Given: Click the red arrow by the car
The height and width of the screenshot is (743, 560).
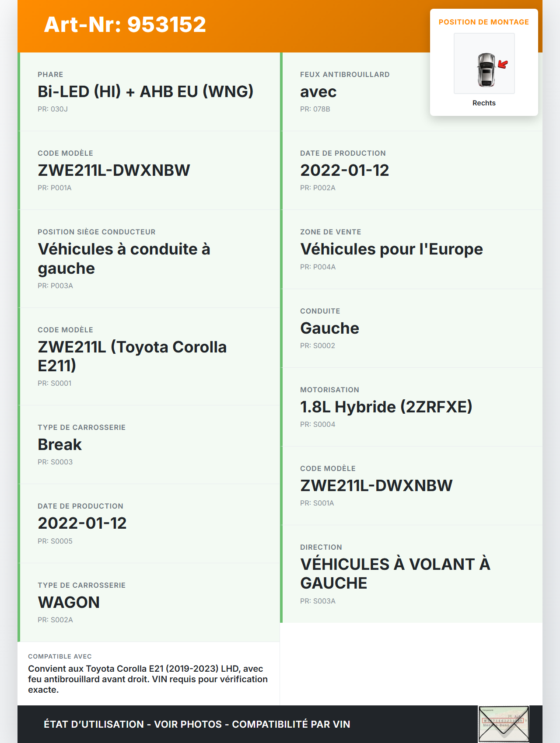Looking at the screenshot, I should point(503,65).
